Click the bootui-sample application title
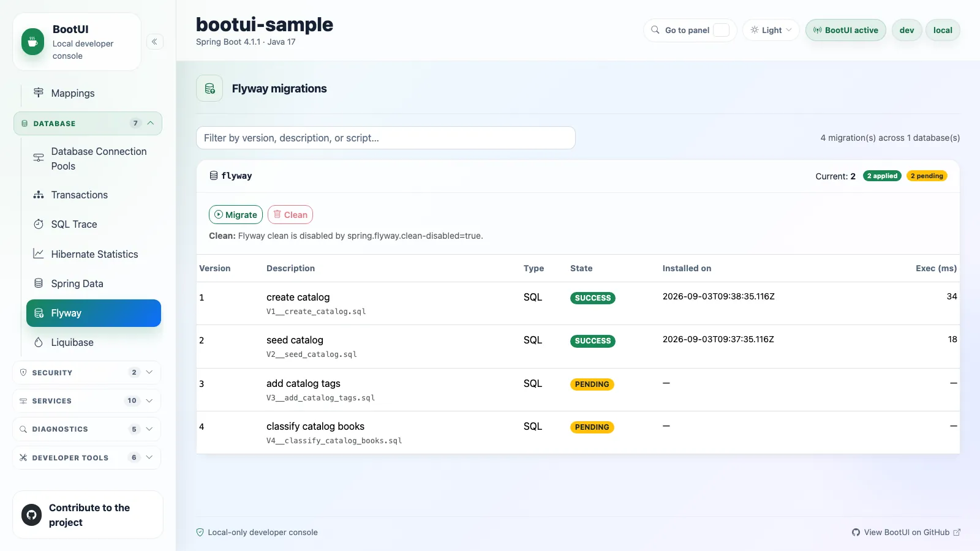Viewport: 980px width, 551px height. point(265,24)
